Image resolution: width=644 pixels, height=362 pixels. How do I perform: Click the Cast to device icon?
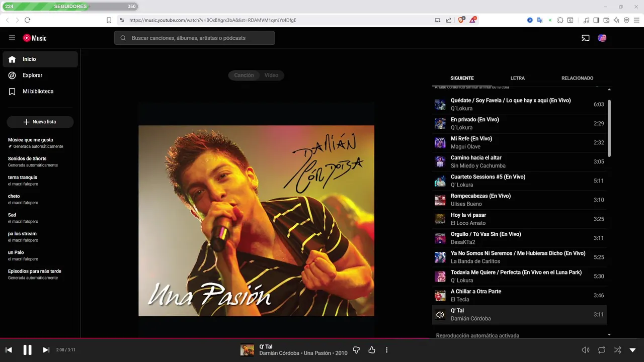pyautogui.click(x=586, y=38)
